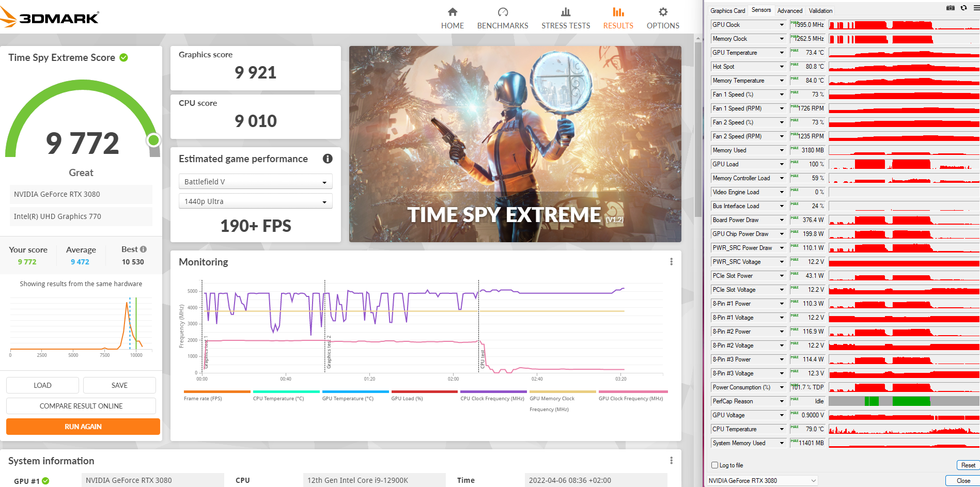
Task: Open the RESULTS section
Action: pyautogui.click(x=618, y=18)
